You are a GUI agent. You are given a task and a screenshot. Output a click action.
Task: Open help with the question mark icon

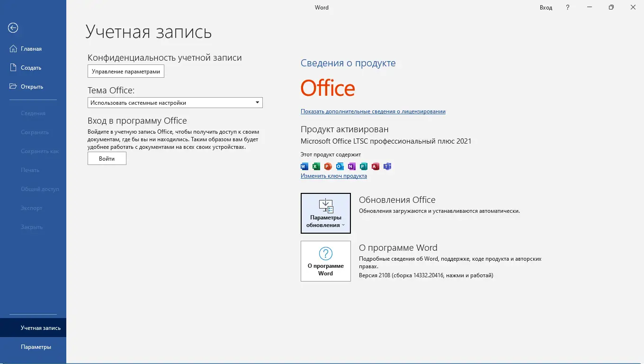pos(568,8)
